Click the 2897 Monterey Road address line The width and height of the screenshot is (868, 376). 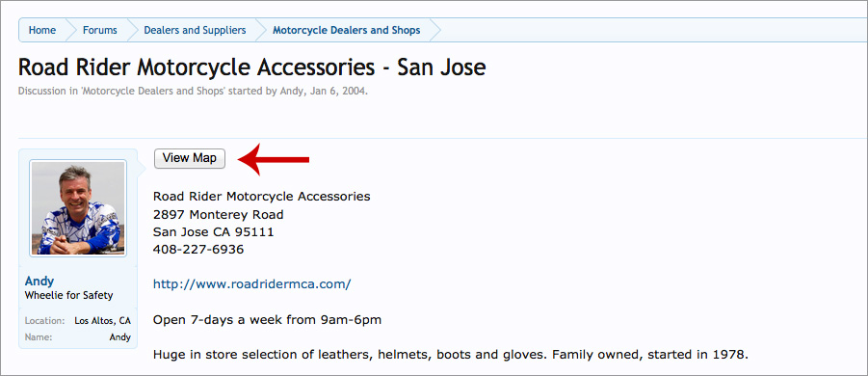point(218,214)
